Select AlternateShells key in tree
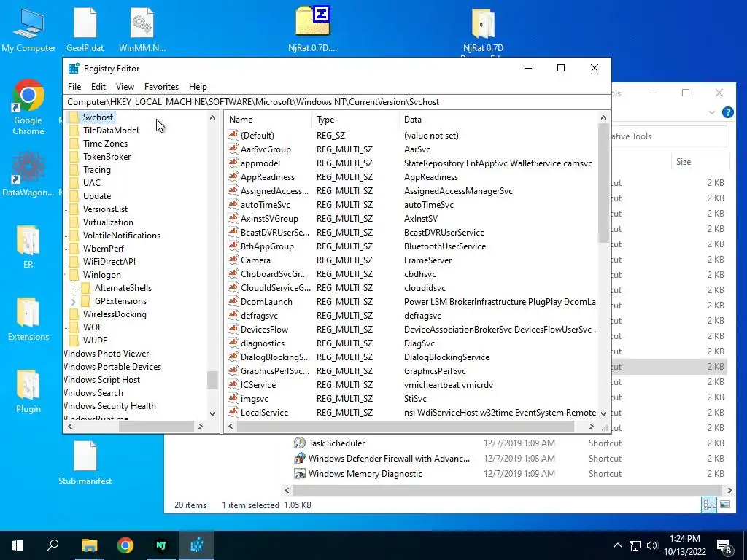747x560 pixels. pos(123,288)
